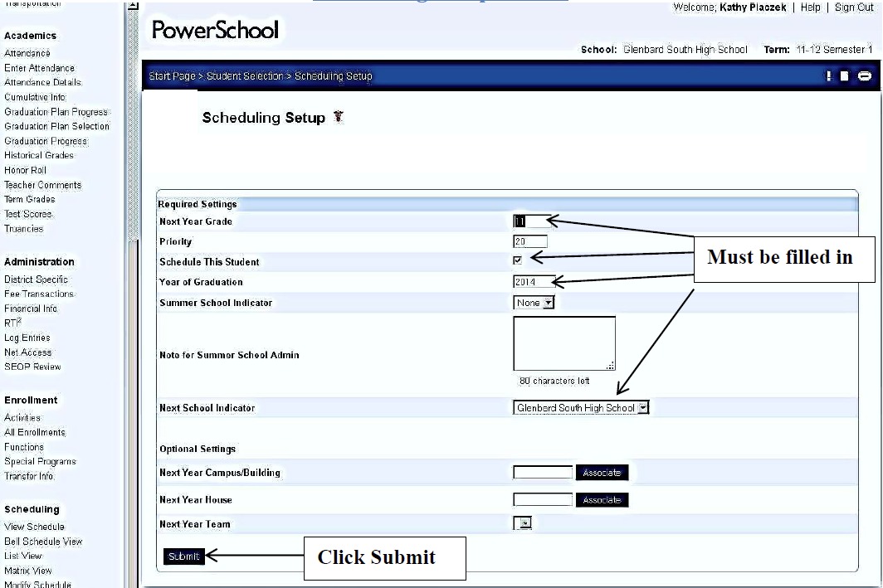Click Associate button for Next Year Campus/Building
The image size is (883, 588).
click(602, 473)
